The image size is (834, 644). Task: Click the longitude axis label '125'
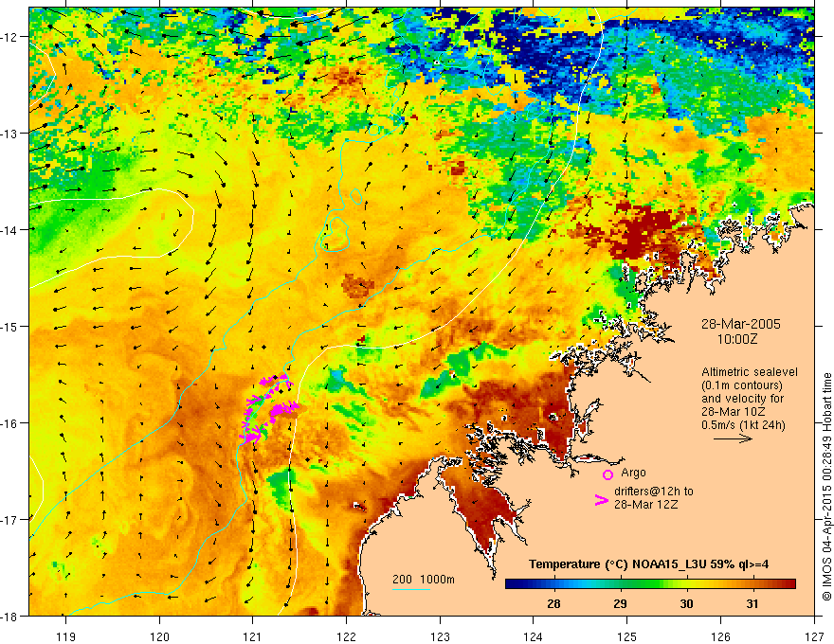627,636
